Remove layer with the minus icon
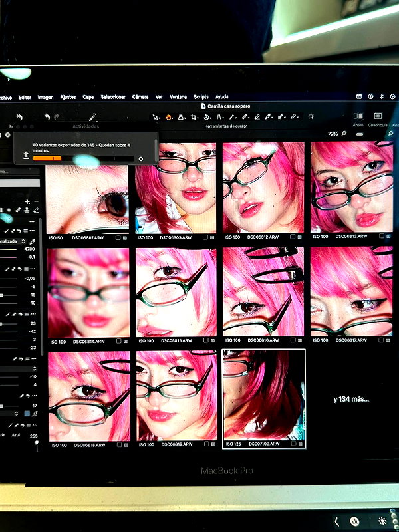Image resolution: width=399 pixels, height=532 pixels. point(37,202)
